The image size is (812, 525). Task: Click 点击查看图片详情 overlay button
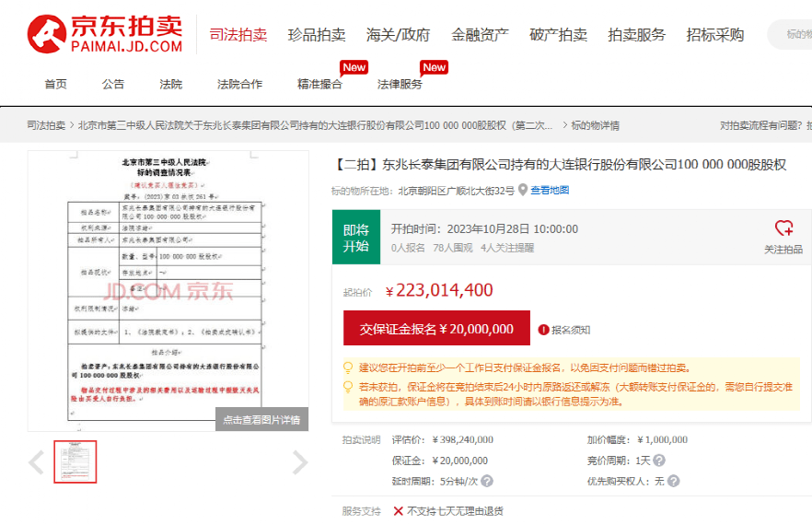click(x=261, y=420)
